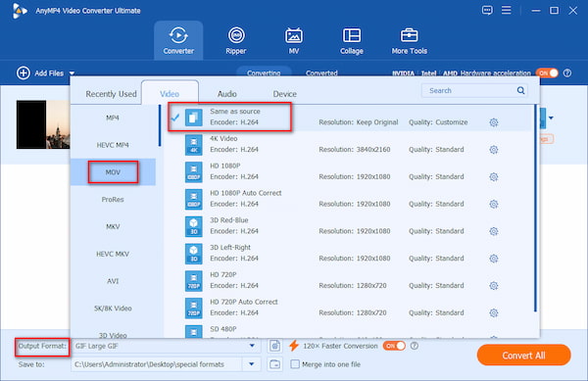
Task: Click the Convert All button
Action: pos(523,356)
